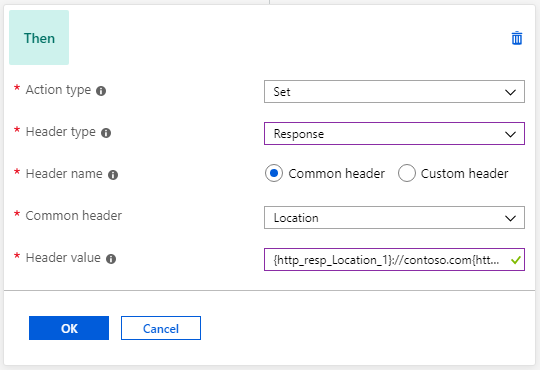Select the Custom header radio option

tap(407, 173)
